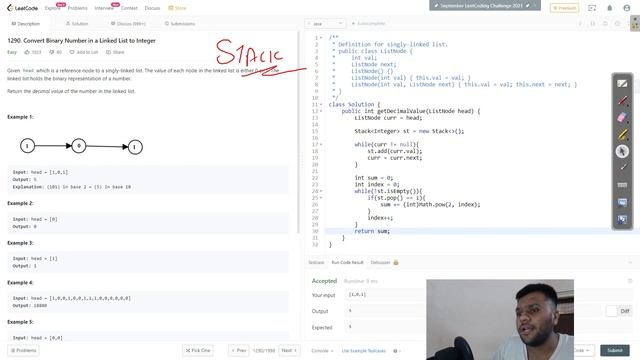
Task: Click the whiteboard icon atop annotation toolbar
Action: click(622, 84)
